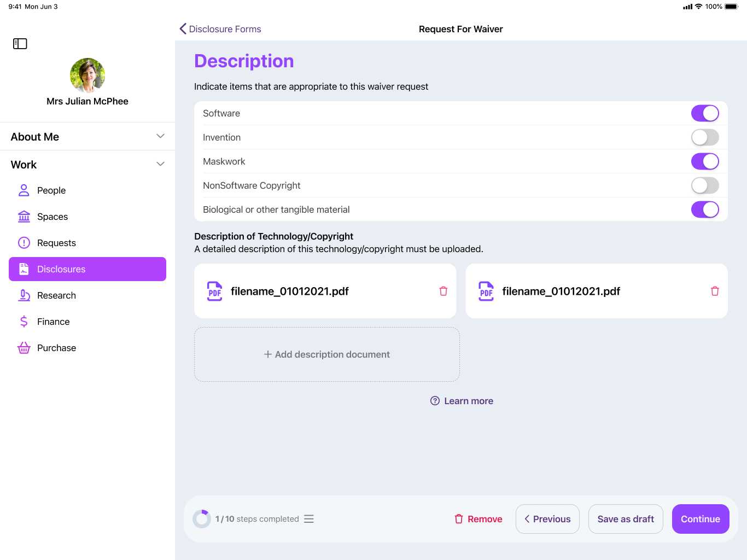Select Disclosures in the sidebar
Image resolution: width=747 pixels, height=560 pixels.
(87, 269)
